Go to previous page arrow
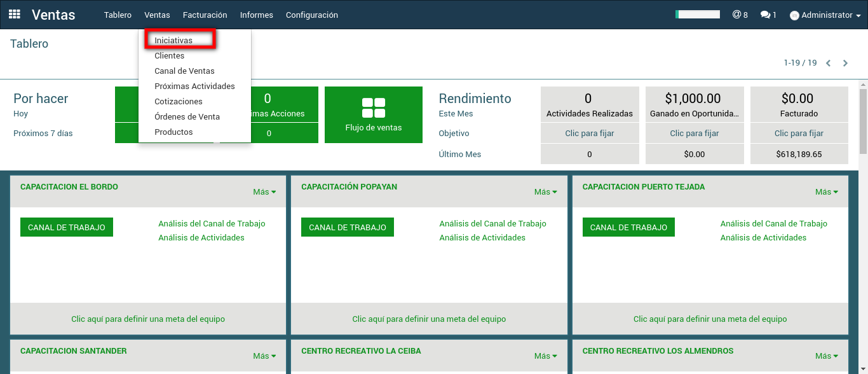 tap(828, 63)
